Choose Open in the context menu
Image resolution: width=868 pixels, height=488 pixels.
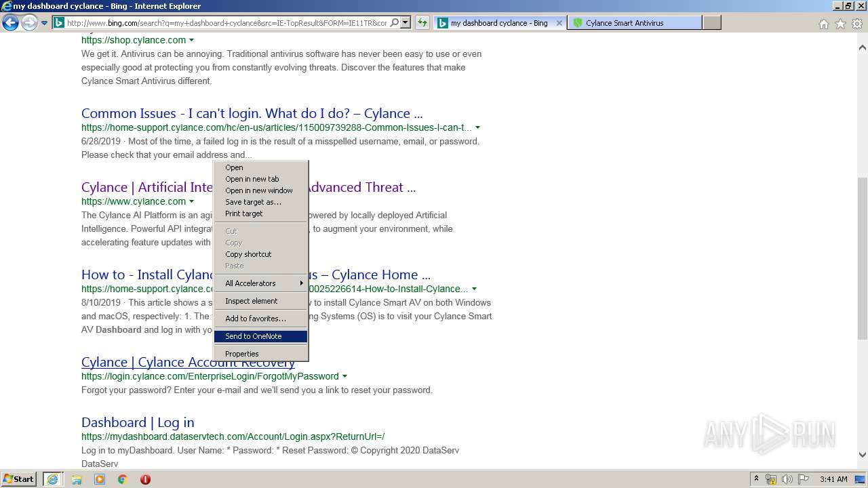[x=260, y=167]
